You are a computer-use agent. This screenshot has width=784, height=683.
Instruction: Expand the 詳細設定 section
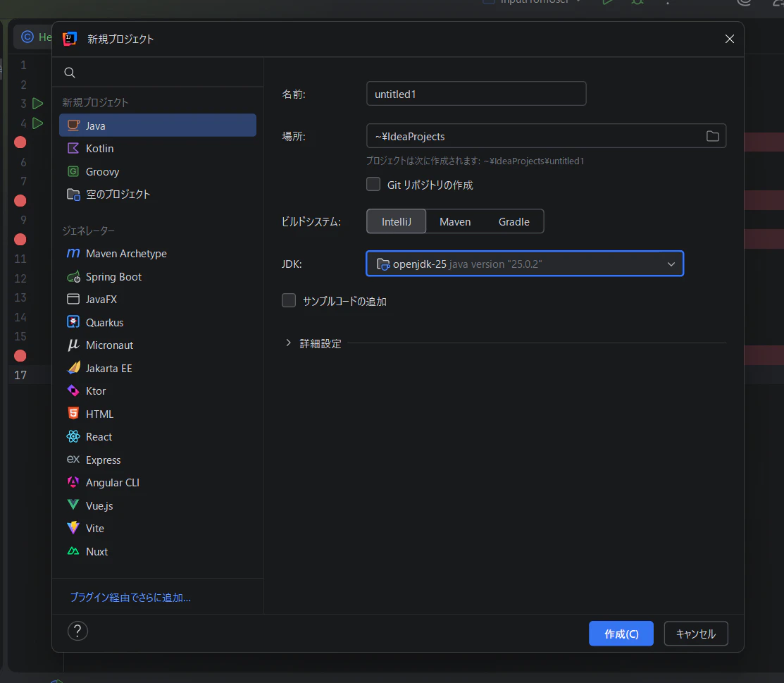(x=288, y=343)
